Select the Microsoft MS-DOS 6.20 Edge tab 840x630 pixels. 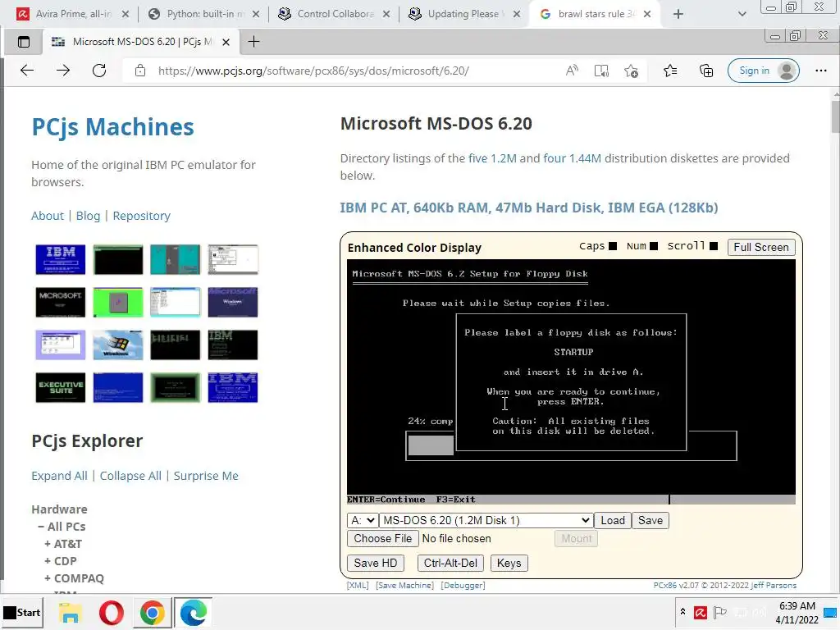click(139, 42)
